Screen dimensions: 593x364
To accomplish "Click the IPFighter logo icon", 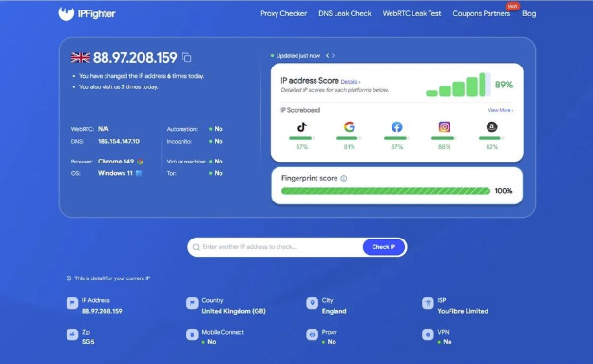I will (x=67, y=13).
